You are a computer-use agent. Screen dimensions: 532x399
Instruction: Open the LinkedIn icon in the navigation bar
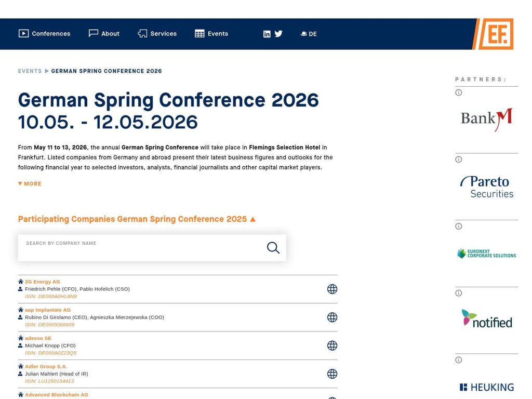click(267, 33)
